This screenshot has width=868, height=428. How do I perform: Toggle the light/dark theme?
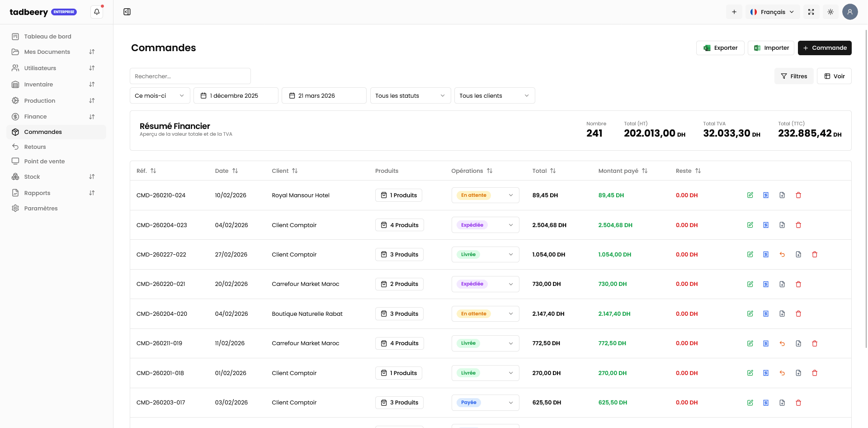click(x=830, y=12)
